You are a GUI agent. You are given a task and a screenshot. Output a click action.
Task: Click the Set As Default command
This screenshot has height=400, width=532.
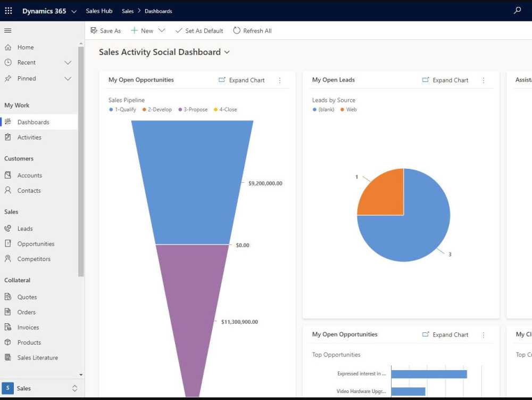[x=199, y=30]
